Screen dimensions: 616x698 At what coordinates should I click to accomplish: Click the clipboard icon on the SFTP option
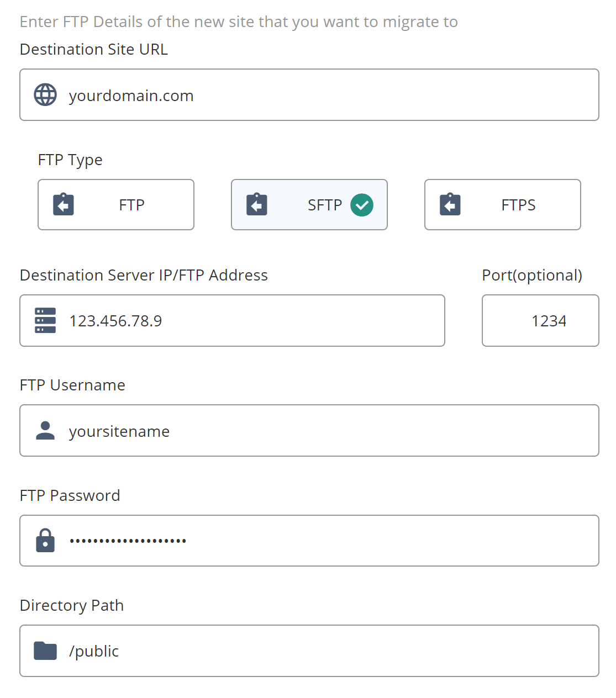tap(257, 204)
